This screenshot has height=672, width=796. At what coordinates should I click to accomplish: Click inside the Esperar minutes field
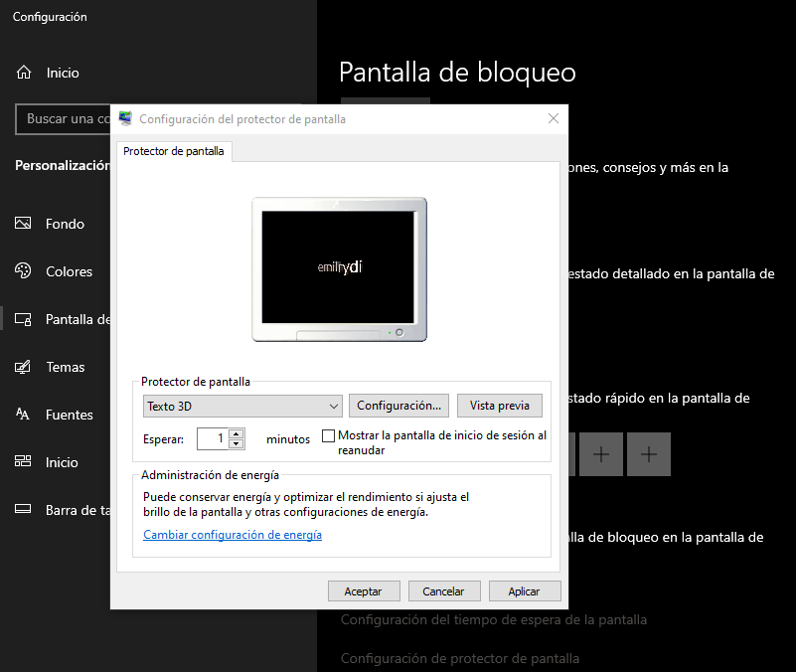(x=212, y=438)
